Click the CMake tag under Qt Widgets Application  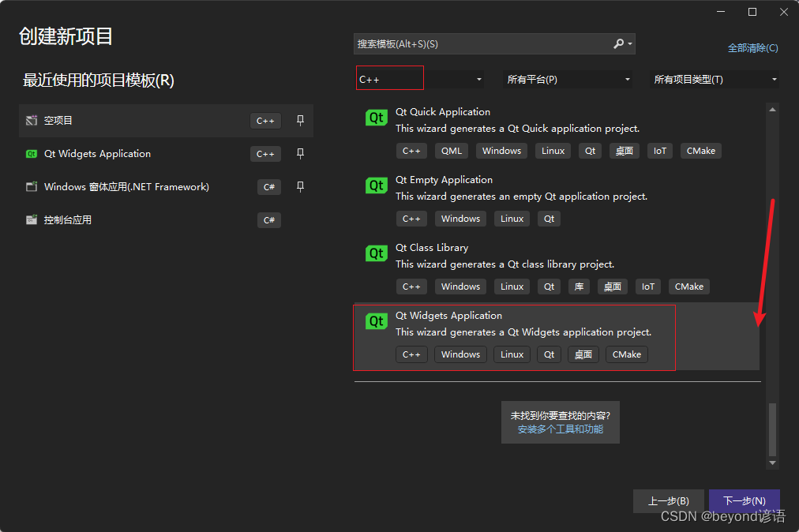pyautogui.click(x=627, y=354)
